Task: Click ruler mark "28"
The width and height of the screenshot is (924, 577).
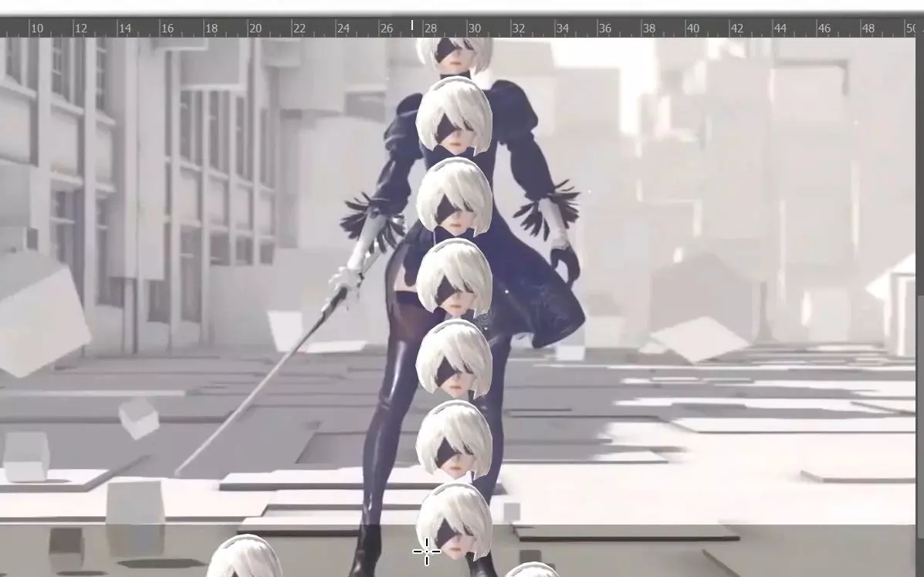Action: pyautogui.click(x=431, y=29)
